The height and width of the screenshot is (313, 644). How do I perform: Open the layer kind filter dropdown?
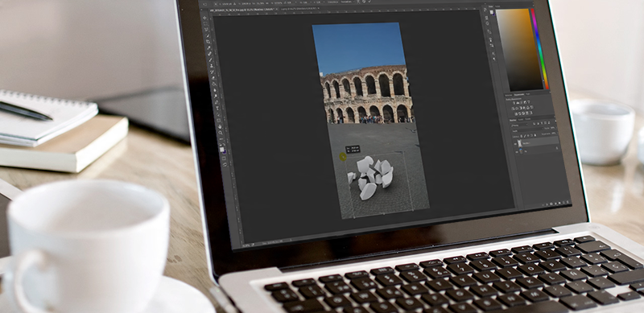pyautogui.click(x=519, y=125)
